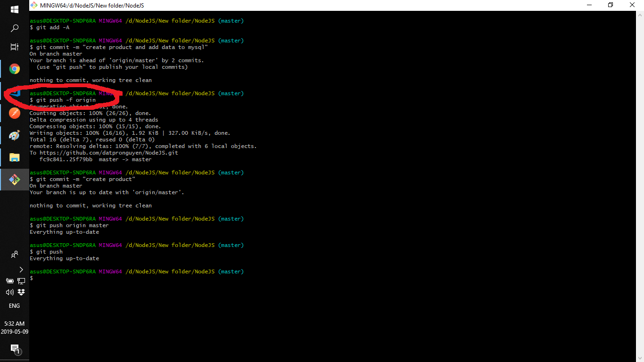
Task: Click the Git Bash taskbar icon
Action: (x=15, y=180)
